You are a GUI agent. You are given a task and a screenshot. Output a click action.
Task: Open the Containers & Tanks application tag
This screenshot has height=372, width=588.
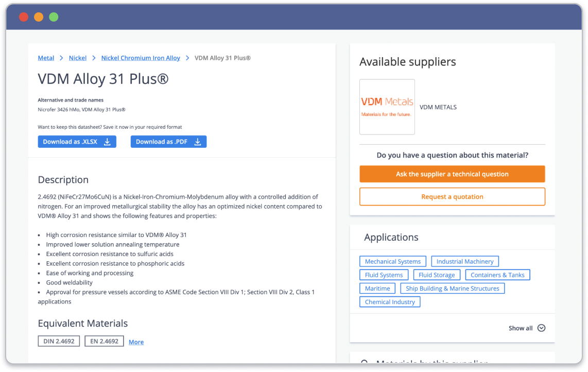[497, 275]
